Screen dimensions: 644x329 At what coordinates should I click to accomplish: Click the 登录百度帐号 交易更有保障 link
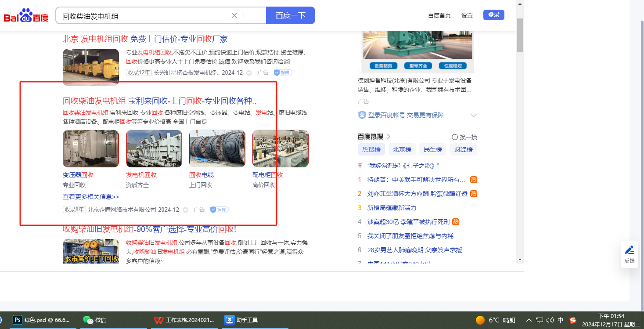tap(406, 115)
